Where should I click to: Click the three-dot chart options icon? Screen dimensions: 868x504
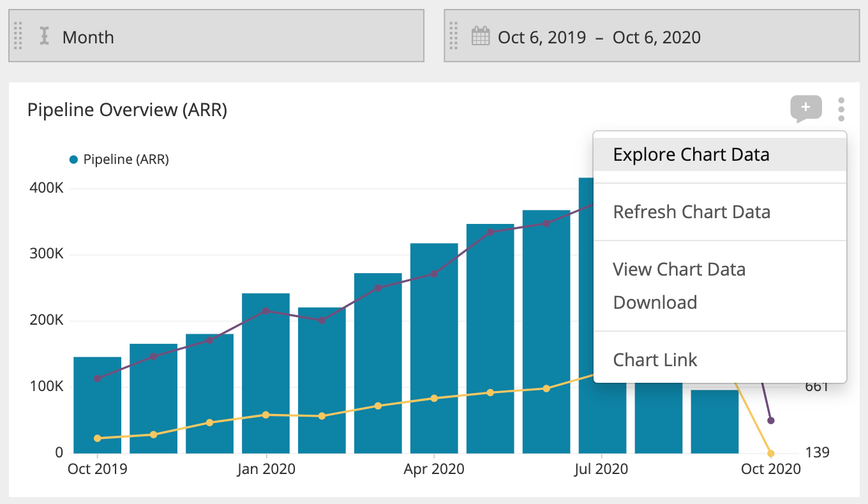click(x=841, y=109)
